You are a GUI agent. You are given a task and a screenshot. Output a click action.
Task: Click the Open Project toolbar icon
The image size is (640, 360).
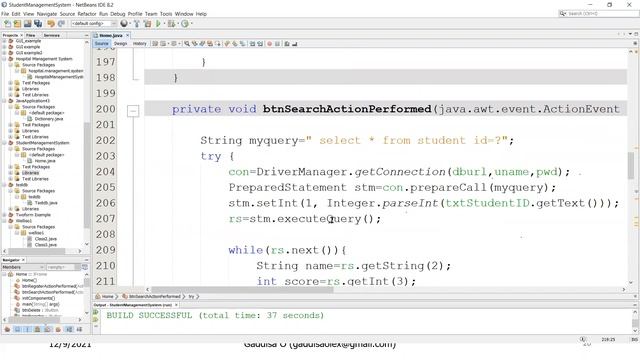click(x=27, y=24)
